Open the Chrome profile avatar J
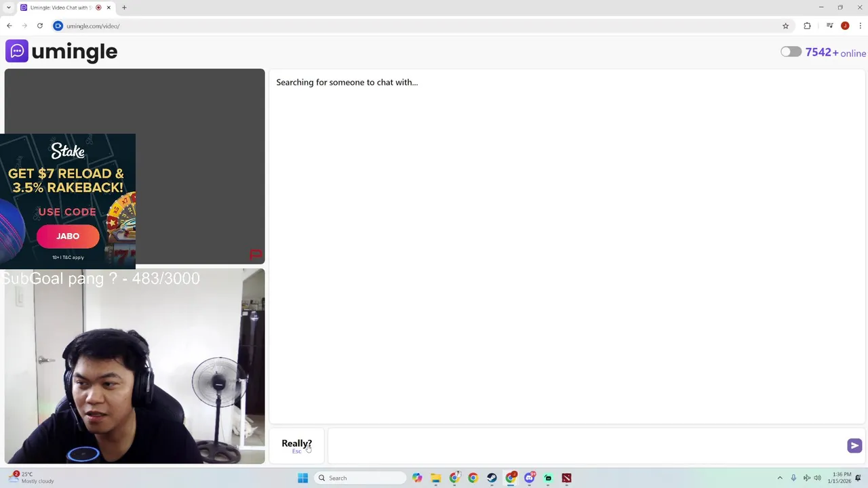Viewport: 868px width, 488px height. pos(845,26)
